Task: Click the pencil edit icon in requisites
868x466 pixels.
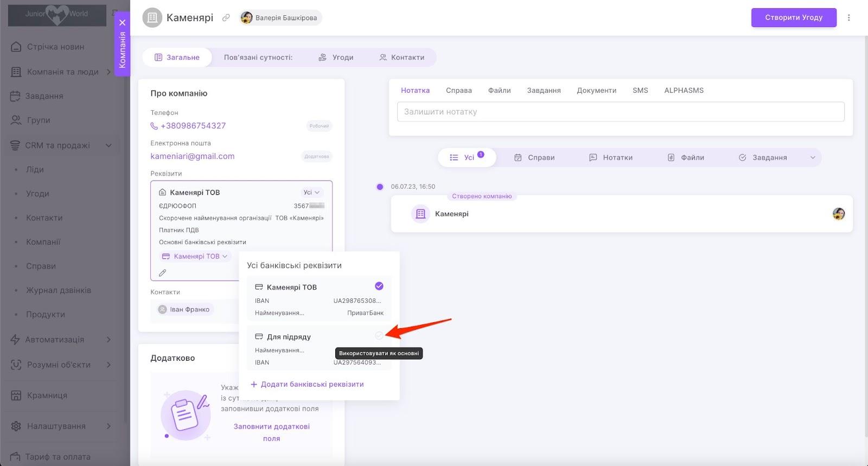Action: (162, 273)
